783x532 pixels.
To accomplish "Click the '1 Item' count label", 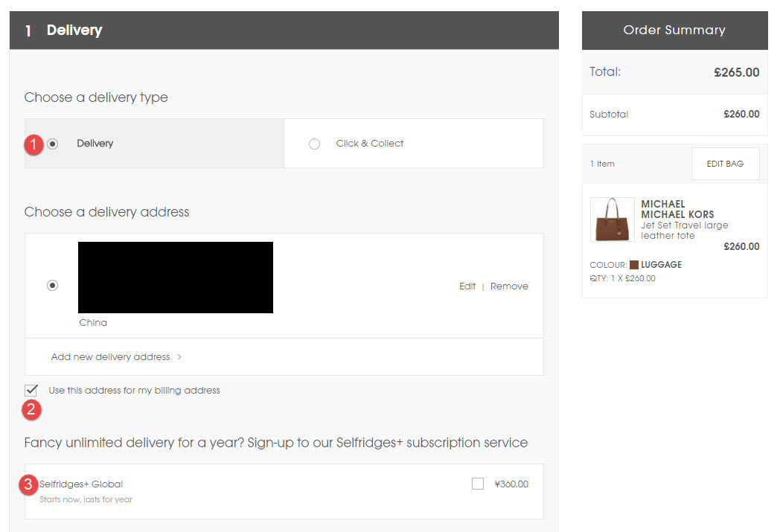I will (602, 164).
